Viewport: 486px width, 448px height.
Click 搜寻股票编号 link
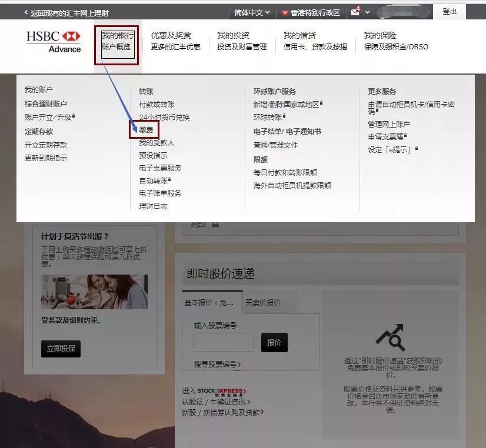click(x=217, y=365)
